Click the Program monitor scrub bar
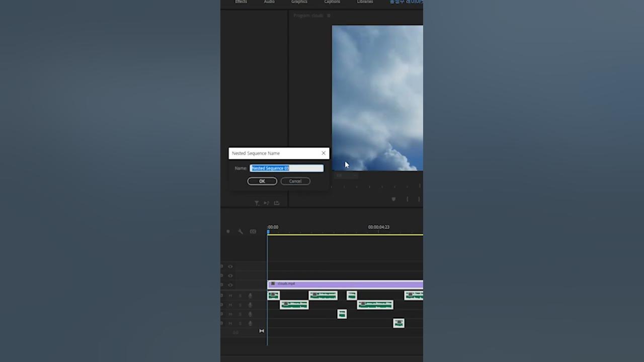The height and width of the screenshot is (362, 644). [377, 187]
